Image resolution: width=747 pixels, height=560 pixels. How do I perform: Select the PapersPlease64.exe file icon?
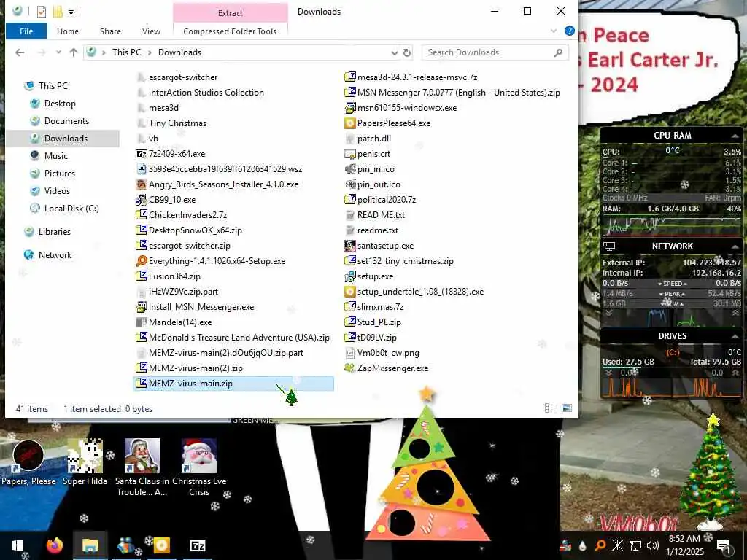tap(350, 123)
